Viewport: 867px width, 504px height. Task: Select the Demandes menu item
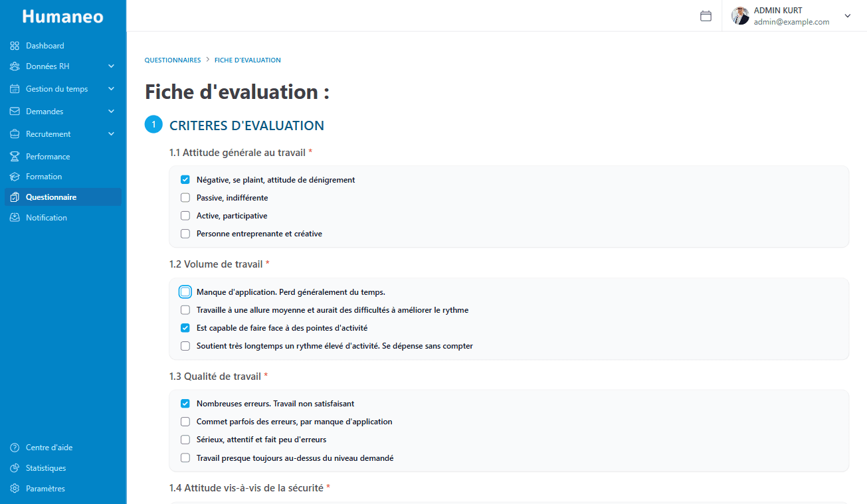(45, 112)
